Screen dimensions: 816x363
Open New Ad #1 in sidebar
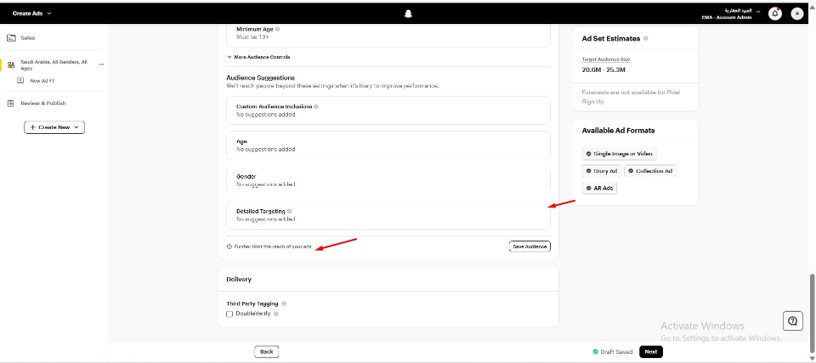[42, 81]
